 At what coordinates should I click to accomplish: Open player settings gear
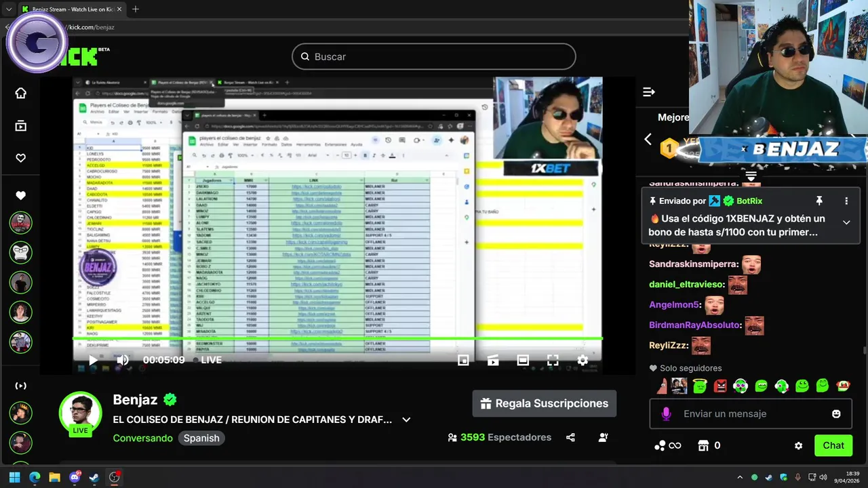pos(583,360)
